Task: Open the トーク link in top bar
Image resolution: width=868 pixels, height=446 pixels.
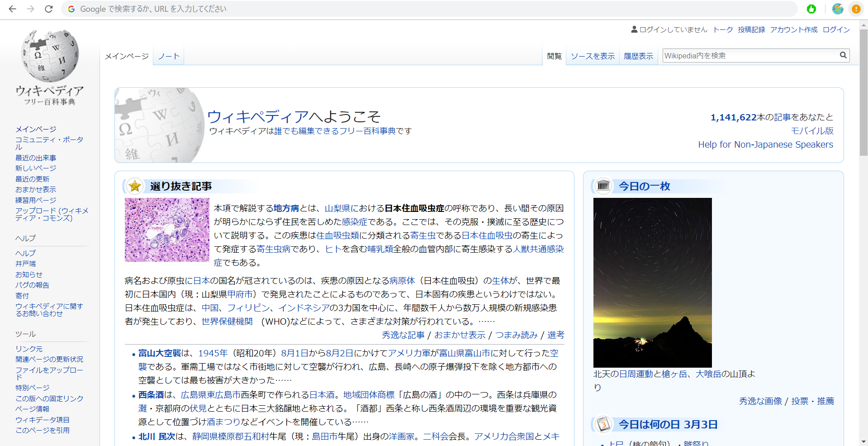Action: click(x=723, y=29)
